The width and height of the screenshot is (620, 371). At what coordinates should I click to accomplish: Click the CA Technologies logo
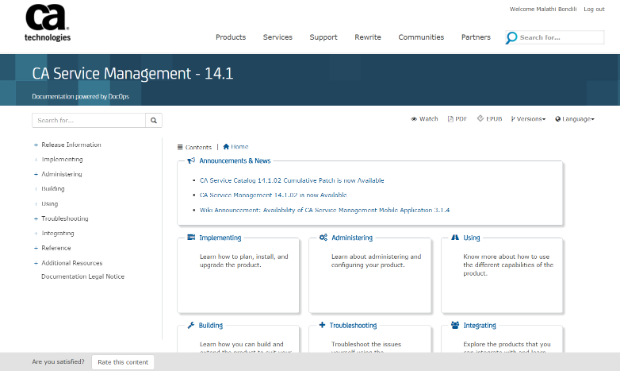tap(47, 23)
